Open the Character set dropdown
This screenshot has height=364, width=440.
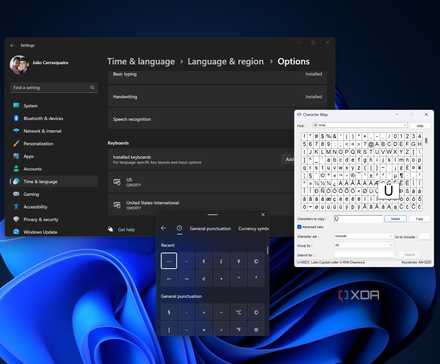(363, 236)
